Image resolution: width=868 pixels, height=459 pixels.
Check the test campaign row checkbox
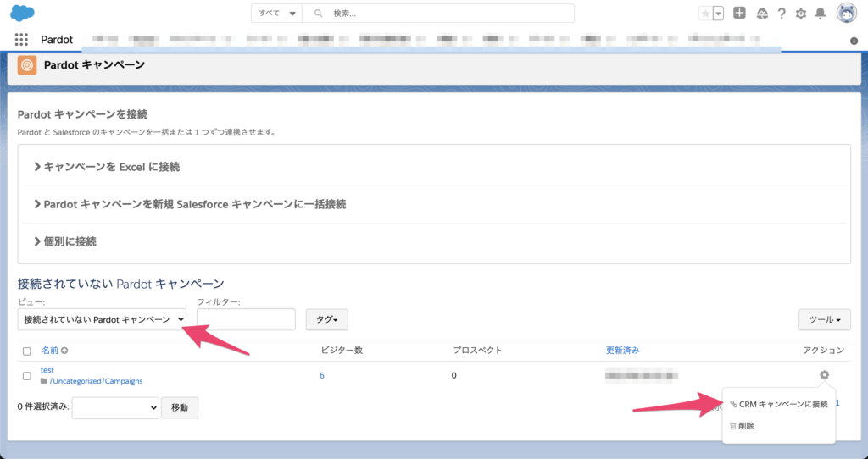(x=26, y=376)
